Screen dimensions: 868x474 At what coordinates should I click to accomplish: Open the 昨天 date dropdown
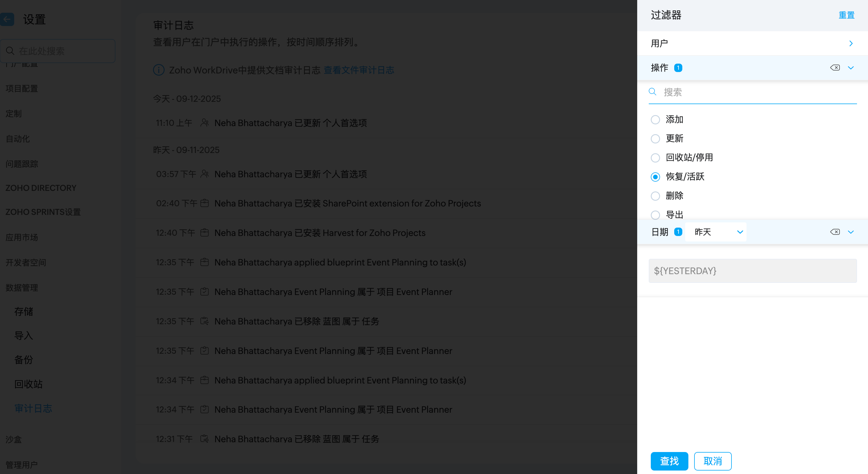coord(716,232)
